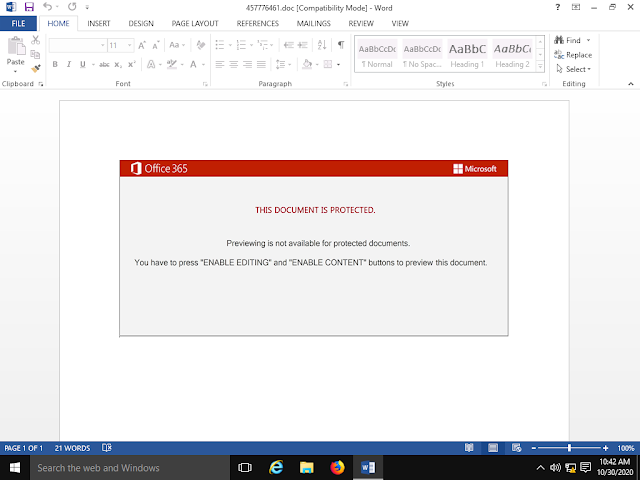Select the Show/Hide paragraph marks icon

point(341,45)
